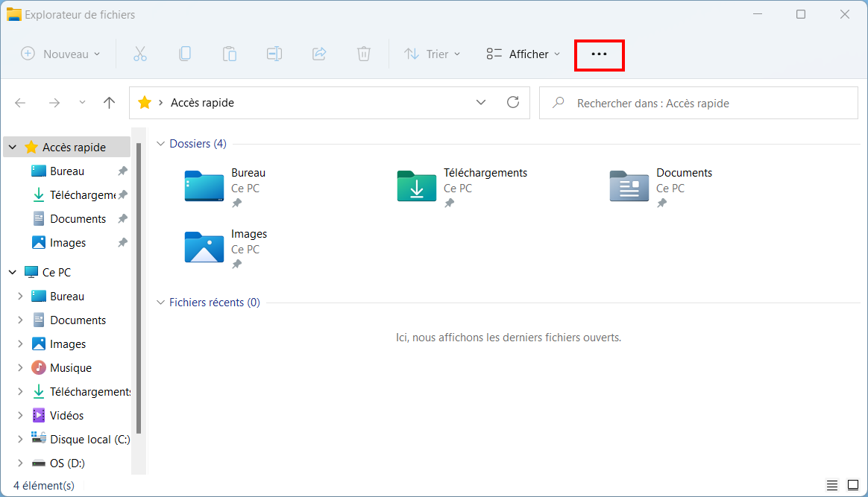Screen dimensions: 868x497
Task: Refresh the Accès rapide view
Action: (x=513, y=102)
